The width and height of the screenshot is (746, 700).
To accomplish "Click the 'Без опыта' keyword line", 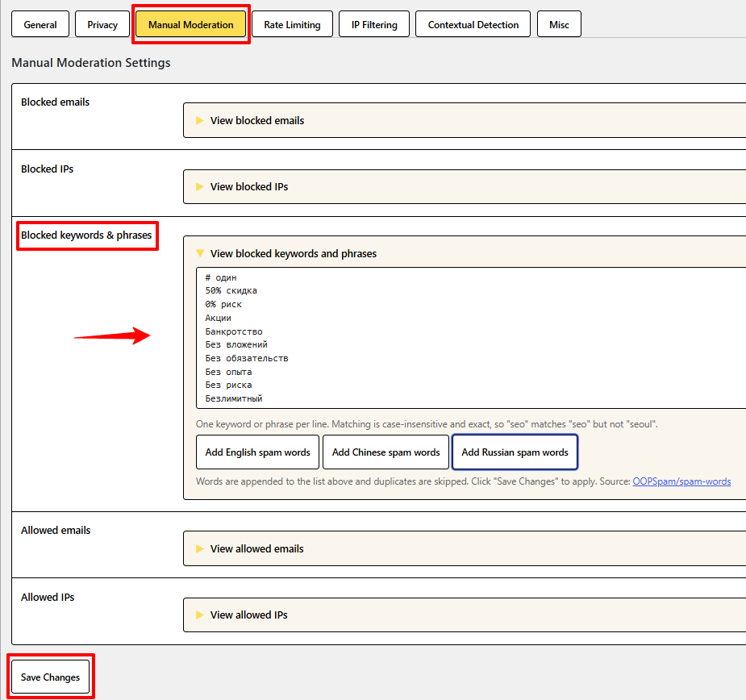I will 228,372.
